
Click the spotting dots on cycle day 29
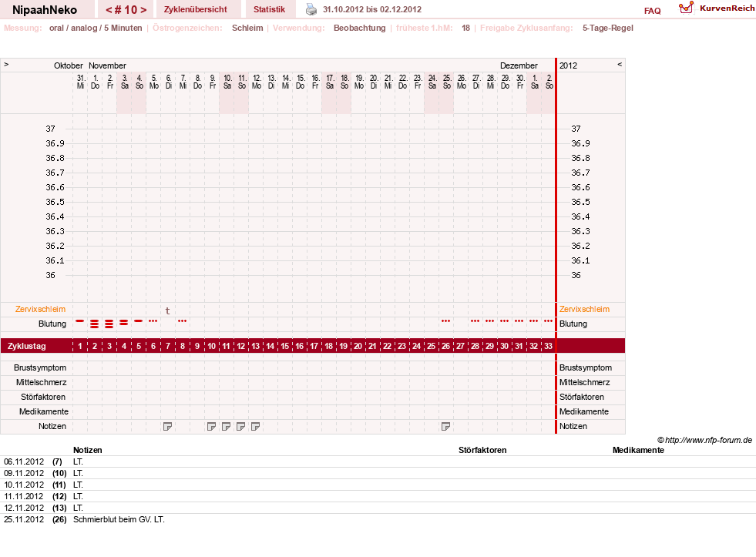click(490, 321)
